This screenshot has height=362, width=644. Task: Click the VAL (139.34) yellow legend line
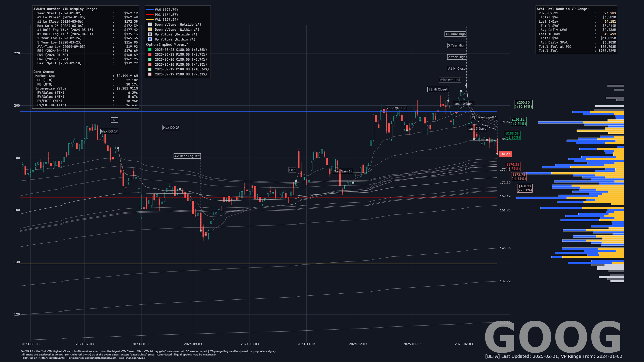[150, 20]
